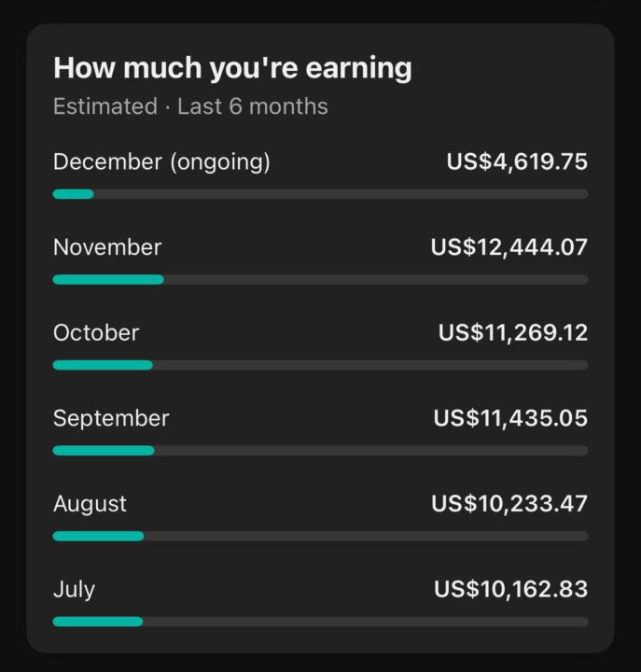
Task: Click the US$11,435.05 September amount
Action: [x=510, y=418]
